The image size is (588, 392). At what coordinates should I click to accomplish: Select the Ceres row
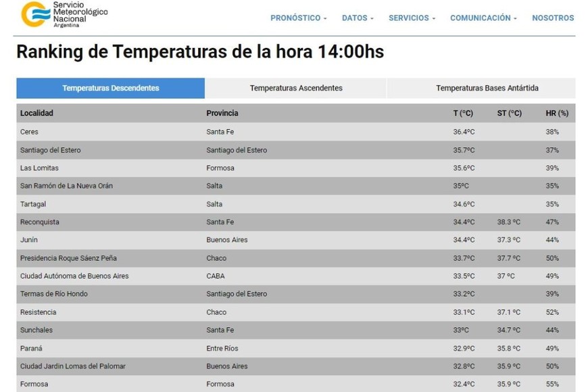29,132
